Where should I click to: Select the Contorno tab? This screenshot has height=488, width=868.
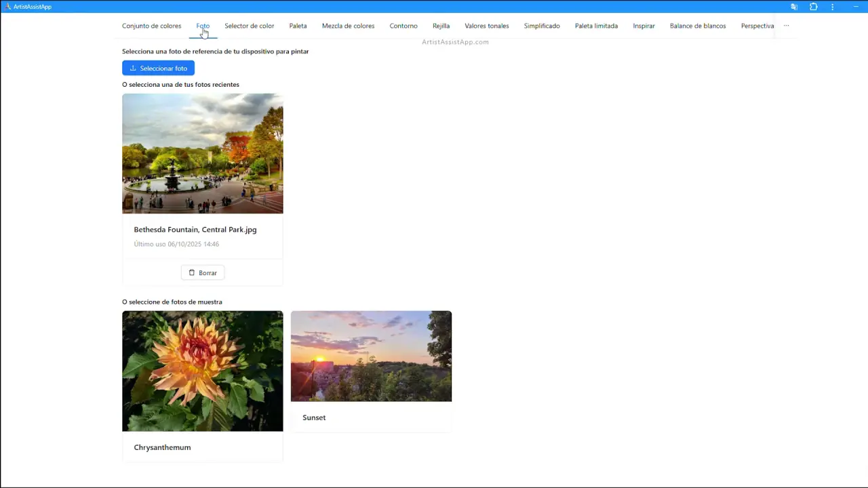[x=403, y=26]
